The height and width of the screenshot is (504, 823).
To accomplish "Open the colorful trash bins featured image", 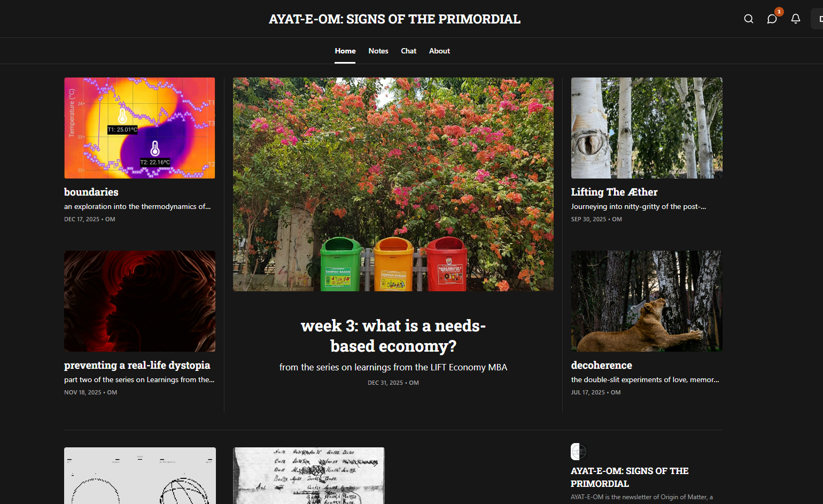I will pos(393,184).
